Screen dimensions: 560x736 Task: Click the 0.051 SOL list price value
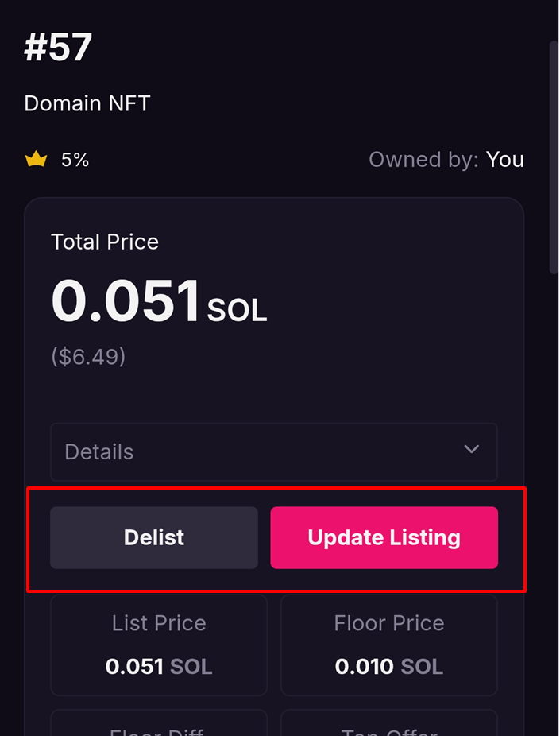159,666
